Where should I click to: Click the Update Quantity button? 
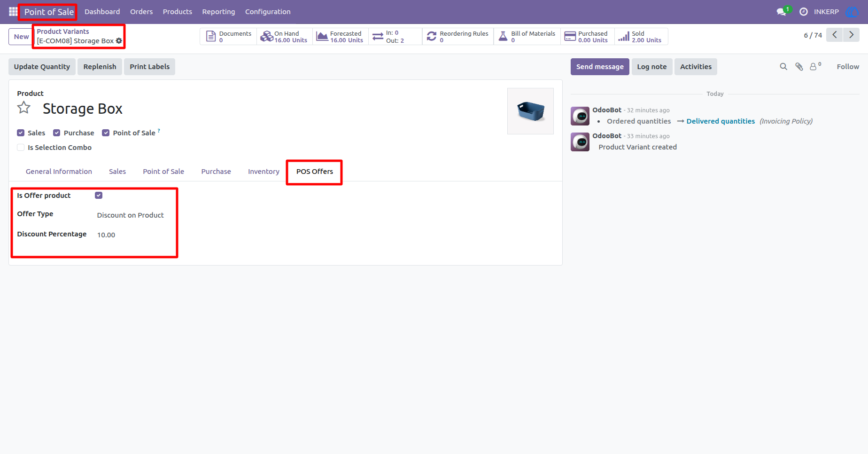pyautogui.click(x=42, y=67)
